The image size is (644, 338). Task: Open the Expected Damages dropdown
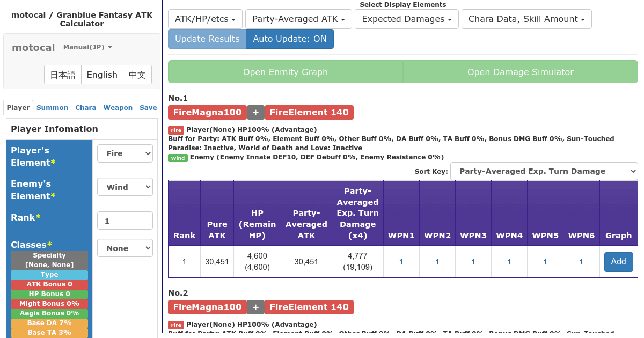407,19
